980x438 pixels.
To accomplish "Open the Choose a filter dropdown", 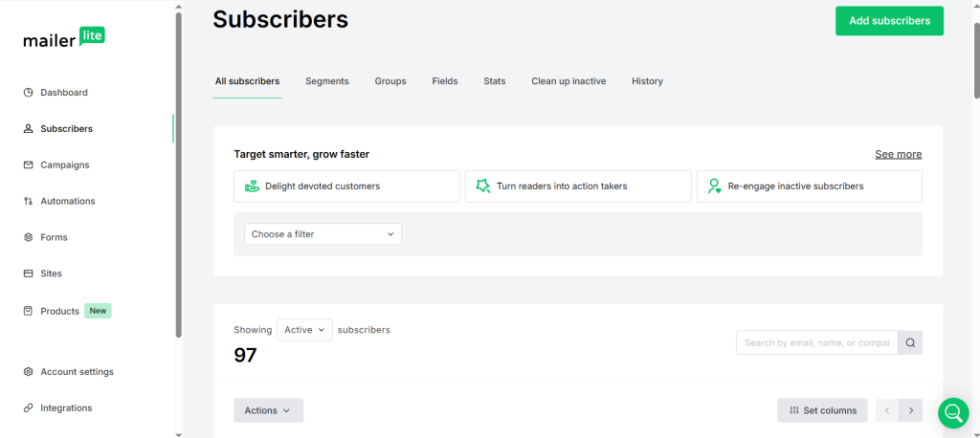I will pos(323,234).
